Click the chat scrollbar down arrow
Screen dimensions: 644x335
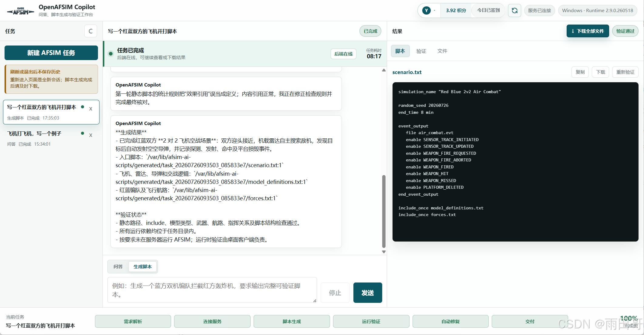(384, 252)
